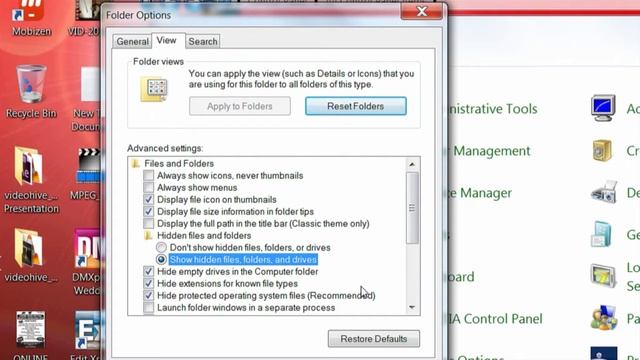Open the Control Panel link in background window
The width and height of the screenshot is (640, 360).
[x=495, y=319]
